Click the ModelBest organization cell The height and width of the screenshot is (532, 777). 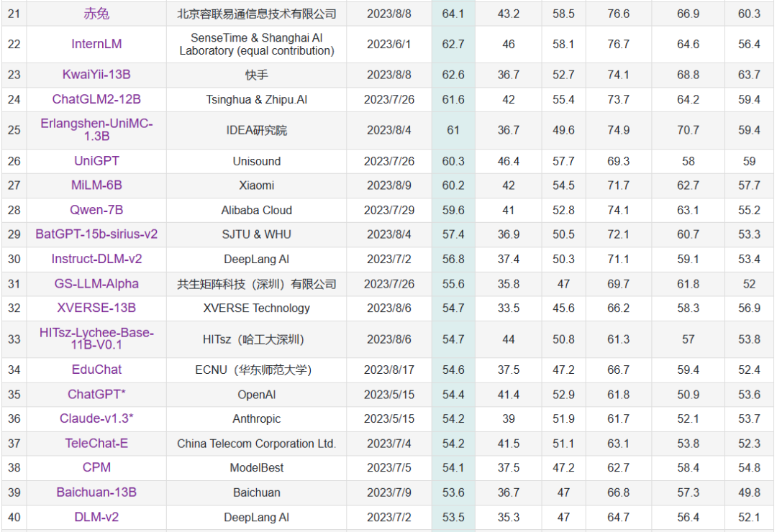[257, 468]
